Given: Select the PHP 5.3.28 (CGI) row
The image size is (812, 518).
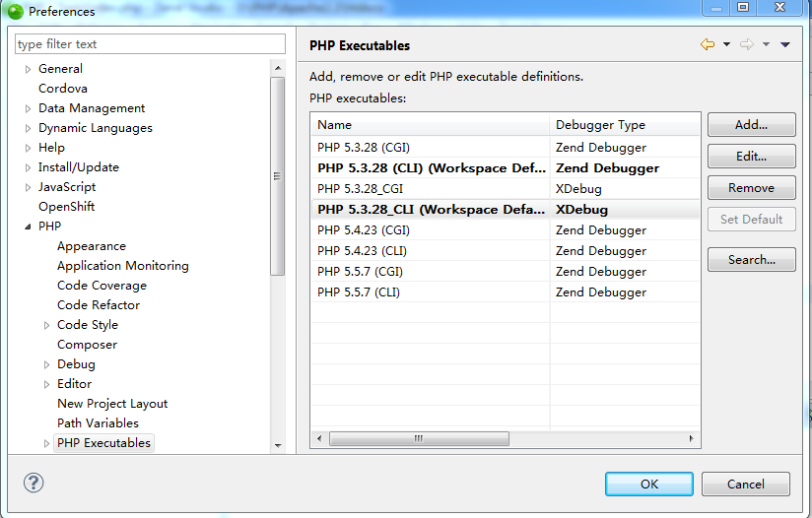Looking at the screenshot, I should 506,148.
